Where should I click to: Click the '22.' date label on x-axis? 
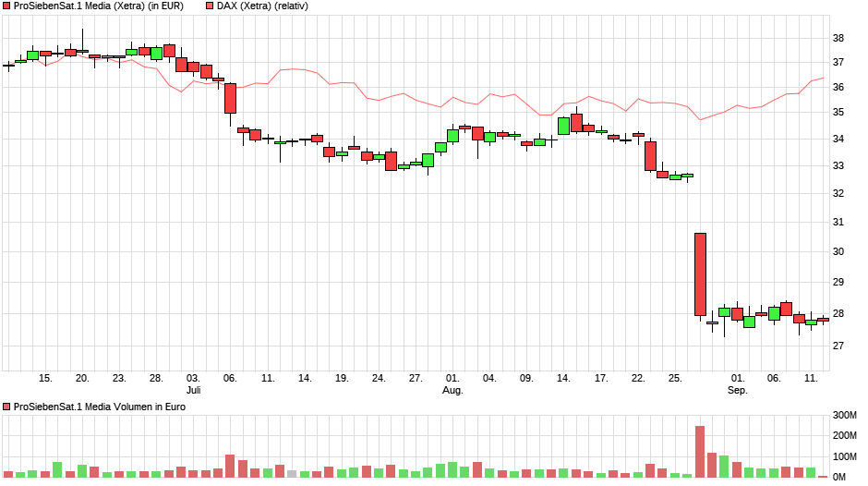638,378
